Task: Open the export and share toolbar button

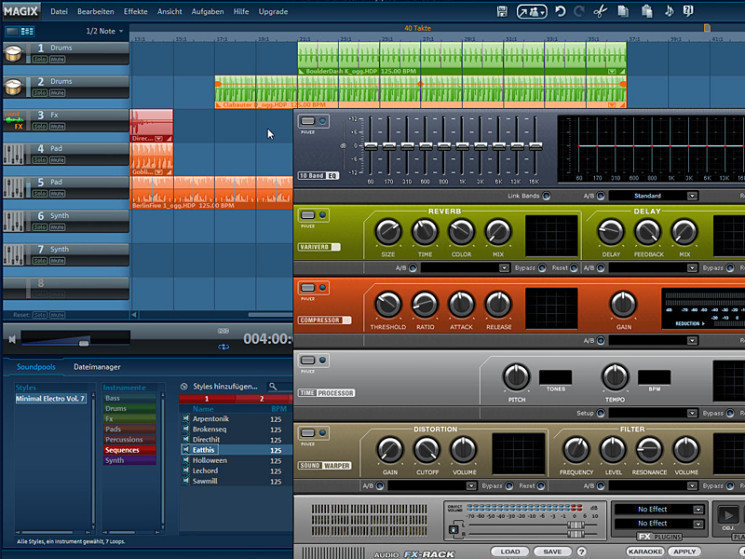Action: click(x=532, y=11)
